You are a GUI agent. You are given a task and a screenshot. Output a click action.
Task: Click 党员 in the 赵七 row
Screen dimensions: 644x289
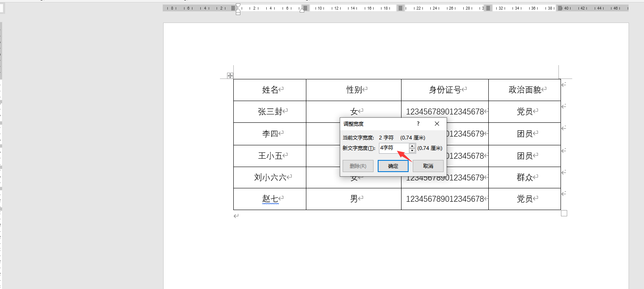point(525,199)
